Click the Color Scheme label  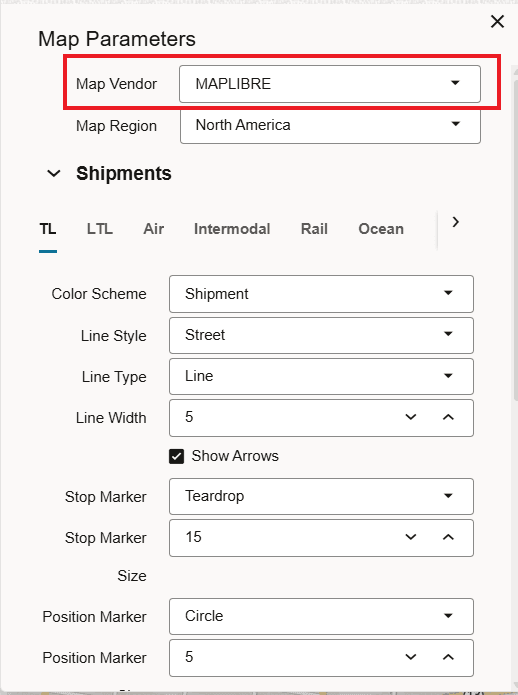coord(99,294)
